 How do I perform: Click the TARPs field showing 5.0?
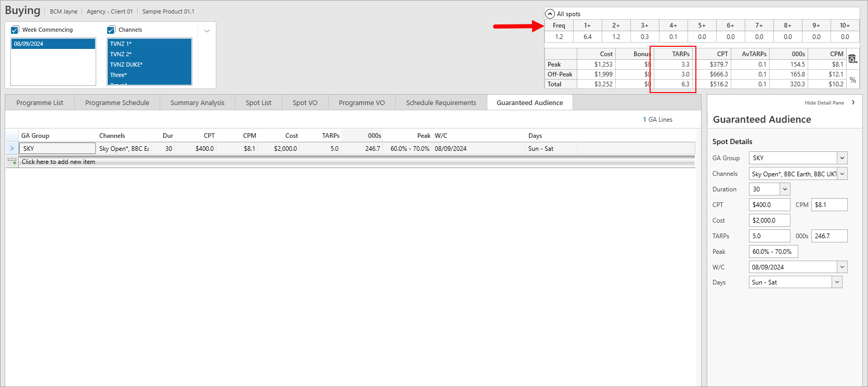(769, 236)
